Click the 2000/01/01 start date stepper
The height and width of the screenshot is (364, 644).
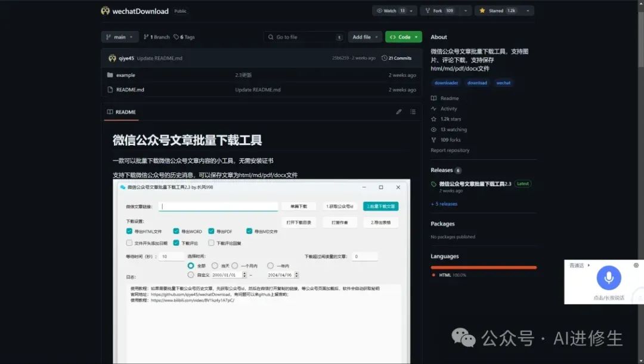[244, 275]
